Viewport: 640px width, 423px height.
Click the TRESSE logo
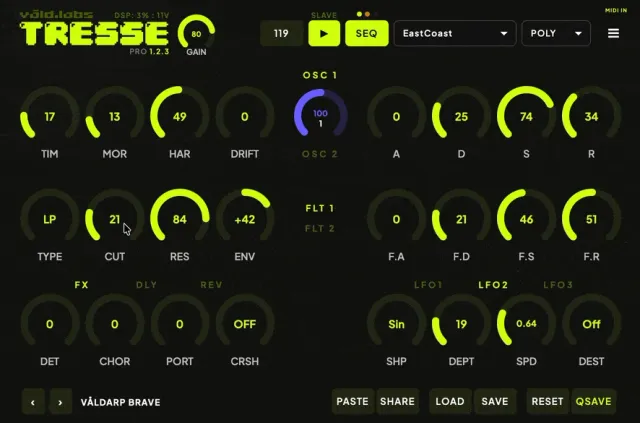point(94,33)
